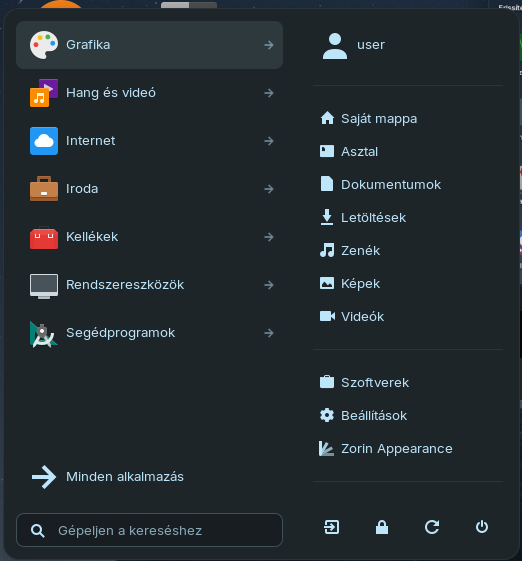Click the user avatar icon

click(x=335, y=46)
